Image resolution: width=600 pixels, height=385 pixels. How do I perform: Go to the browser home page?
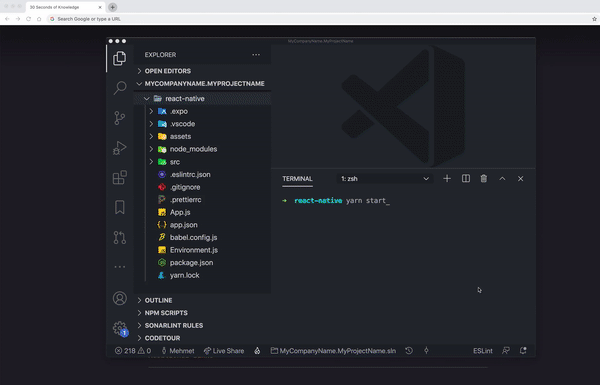coord(39,19)
